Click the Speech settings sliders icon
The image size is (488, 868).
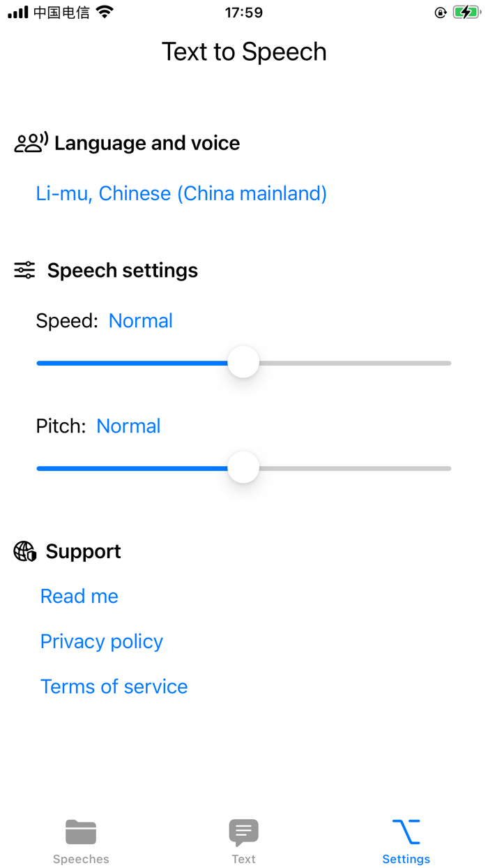tap(24, 270)
